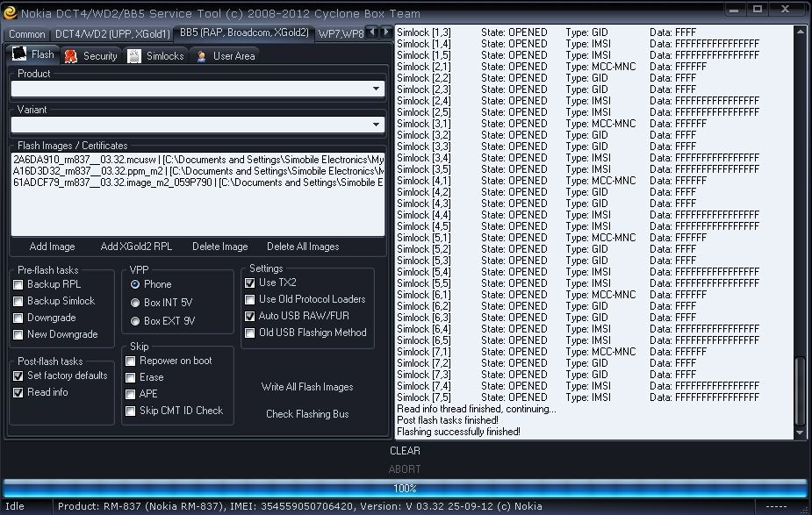
Task: Select Box INT 5V radio option
Action: (x=135, y=303)
